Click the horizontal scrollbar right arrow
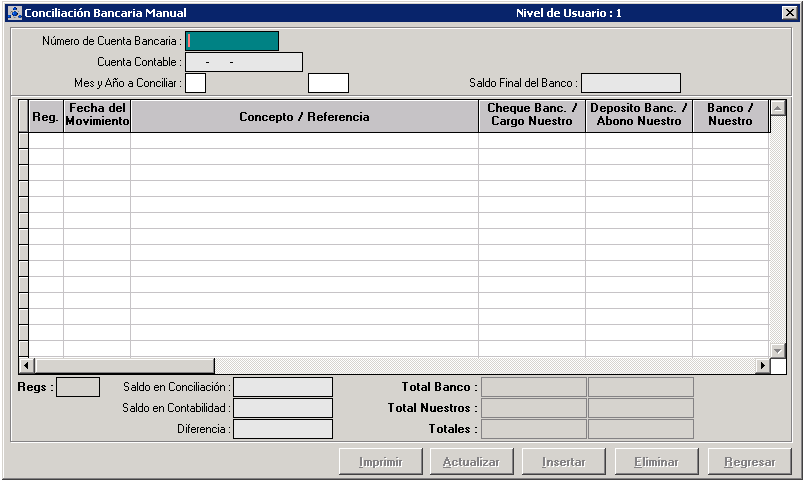The height and width of the screenshot is (482, 803). pos(762,366)
